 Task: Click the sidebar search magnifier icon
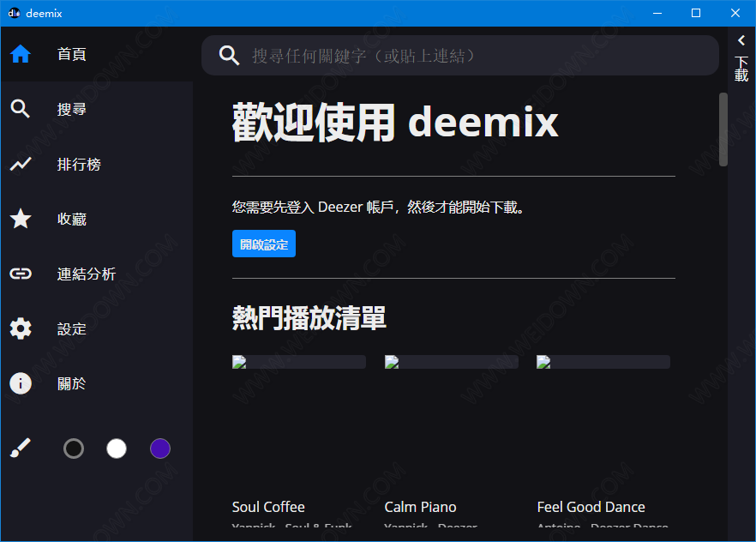point(21,109)
